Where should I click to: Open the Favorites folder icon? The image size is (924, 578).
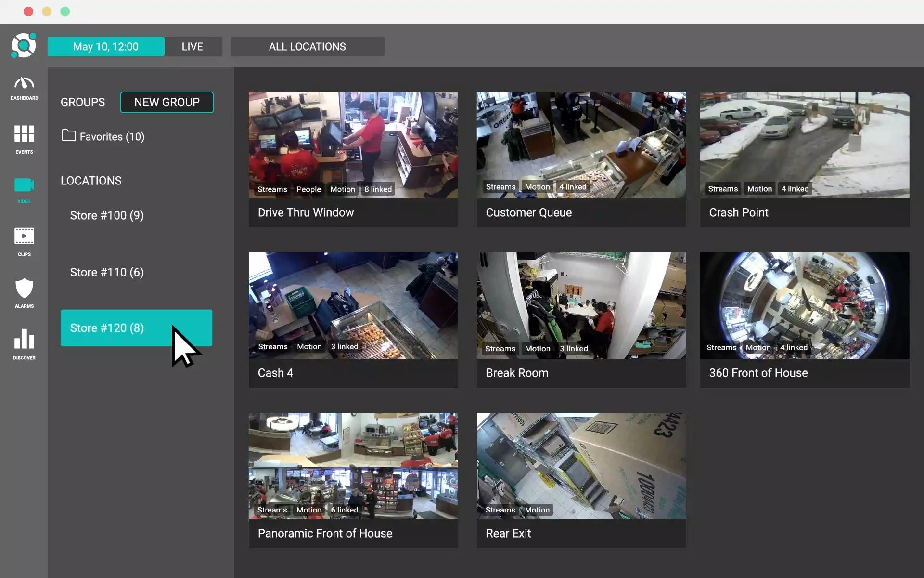pyautogui.click(x=68, y=136)
